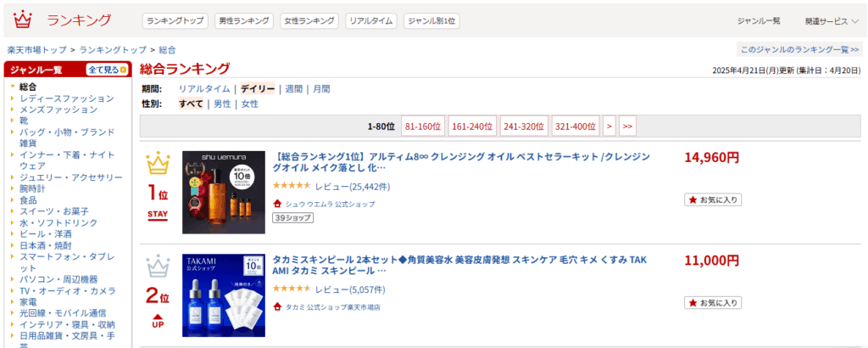Add the 11,000円 item to お気に入り
This screenshot has height=348, width=868.
pos(713,302)
